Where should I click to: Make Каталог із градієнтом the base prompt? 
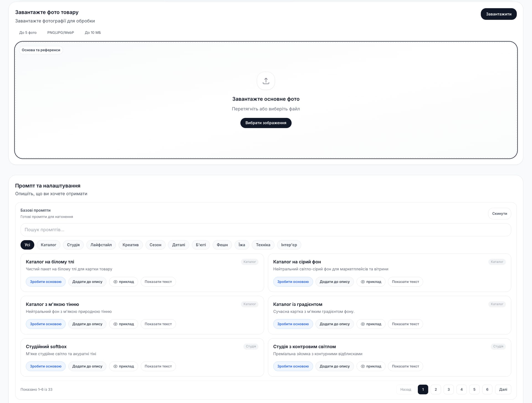point(293,324)
